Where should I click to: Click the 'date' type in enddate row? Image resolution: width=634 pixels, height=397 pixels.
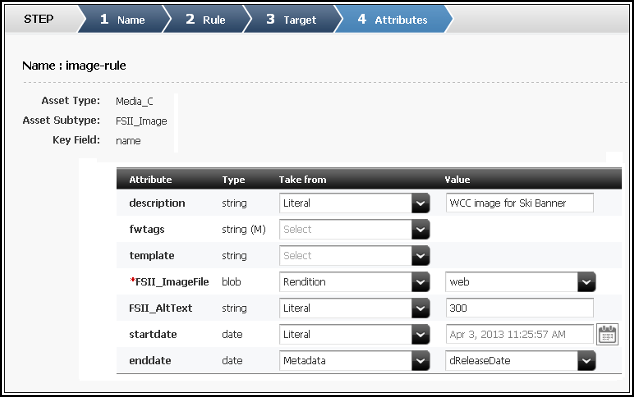232,360
